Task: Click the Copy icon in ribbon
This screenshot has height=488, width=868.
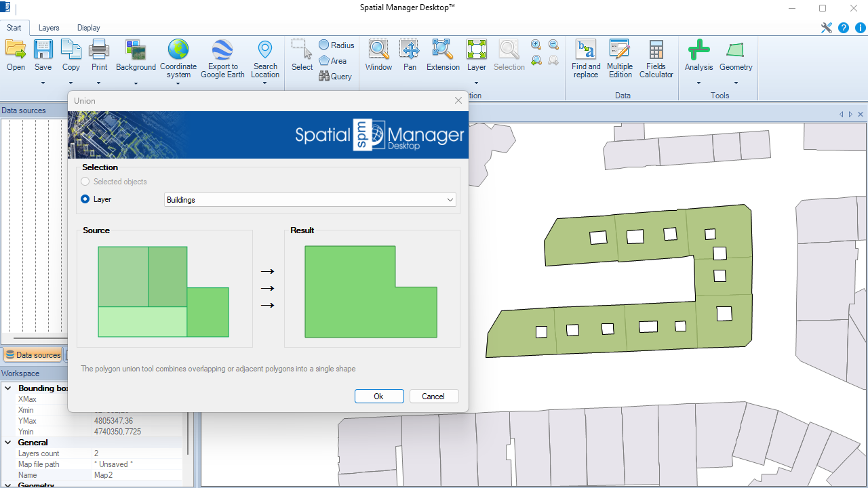Action: pyautogui.click(x=71, y=49)
